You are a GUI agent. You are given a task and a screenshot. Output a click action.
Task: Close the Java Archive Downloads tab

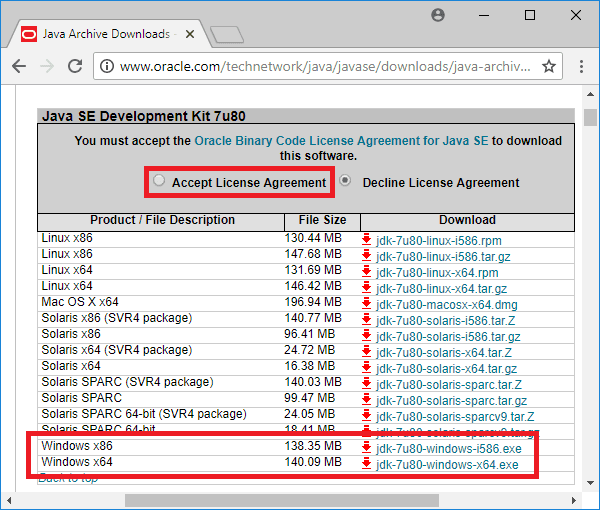pyautogui.click(x=190, y=34)
